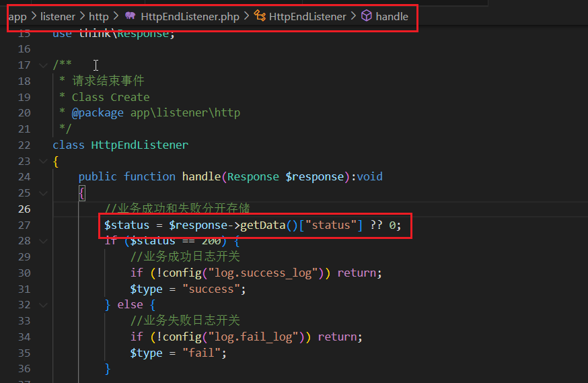Click "success" string value on line 31
588x383 pixels.
pyautogui.click(x=211, y=289)
